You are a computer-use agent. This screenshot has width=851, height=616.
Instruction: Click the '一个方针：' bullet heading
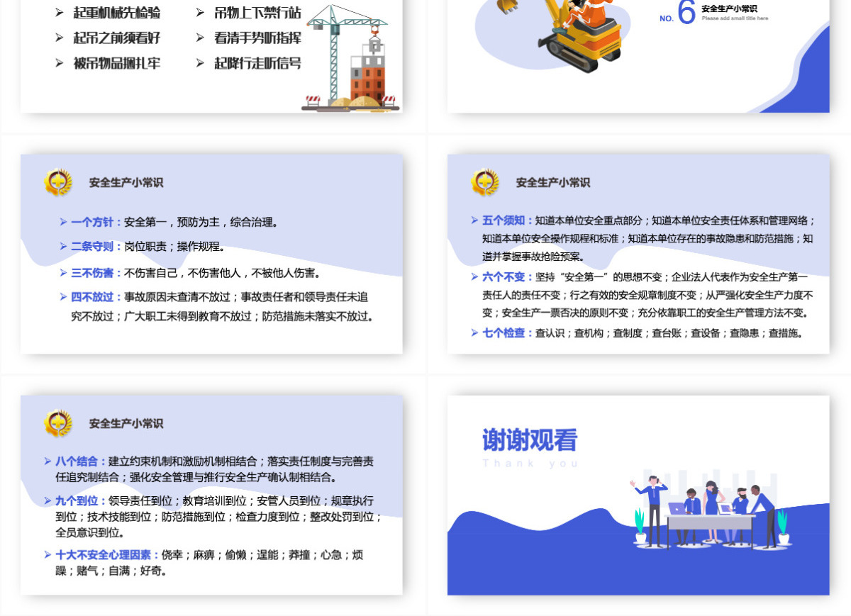tap(97, 222)
